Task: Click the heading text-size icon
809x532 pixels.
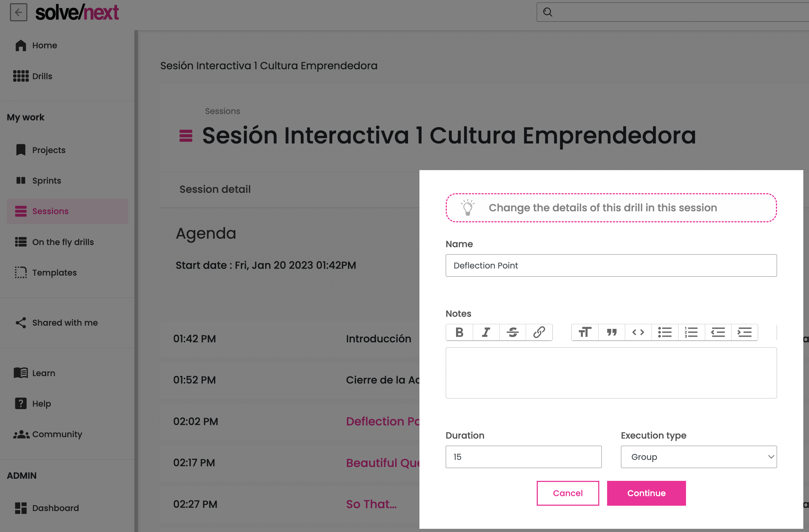Action: (585, 332)
